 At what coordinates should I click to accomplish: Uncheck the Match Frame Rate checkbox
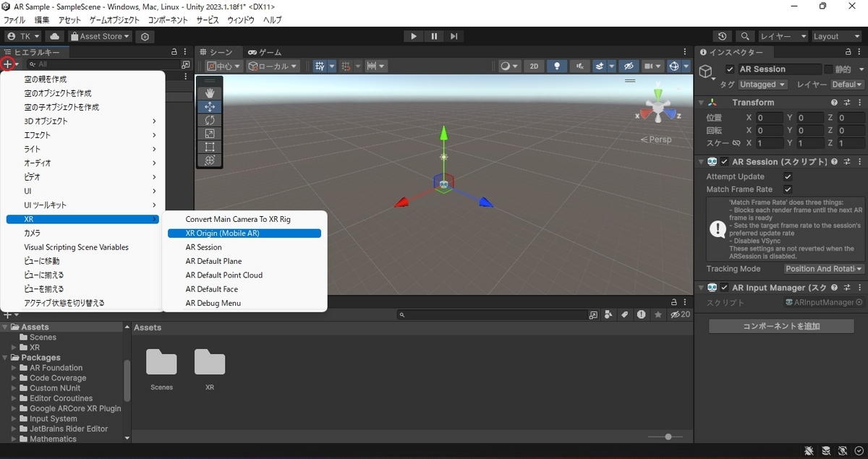[788, 189]
